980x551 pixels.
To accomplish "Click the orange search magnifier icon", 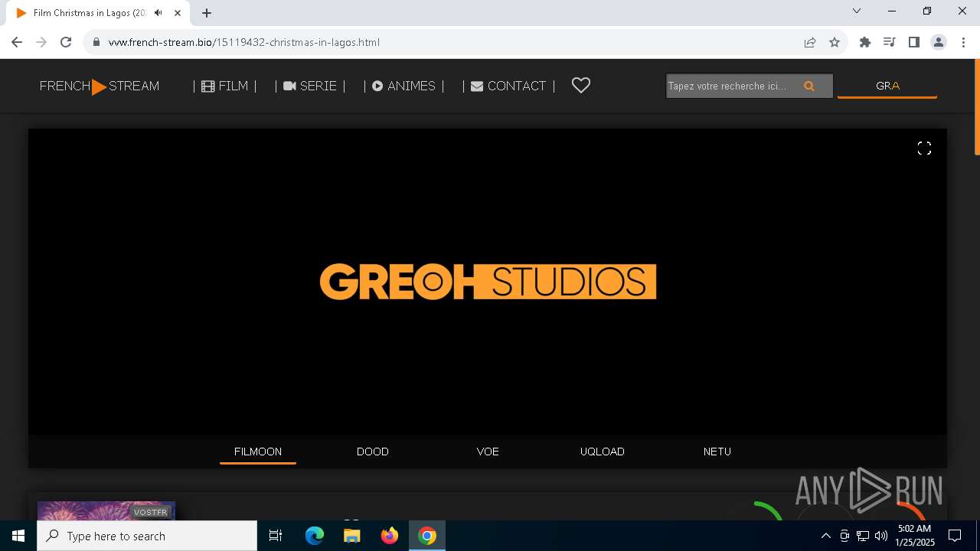I will 809,86.
